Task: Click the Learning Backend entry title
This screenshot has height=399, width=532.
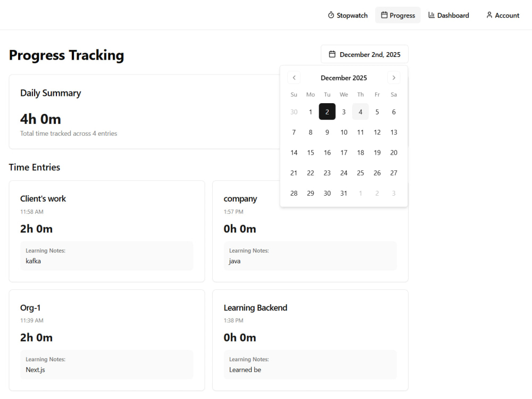Action: coord(255,307)
